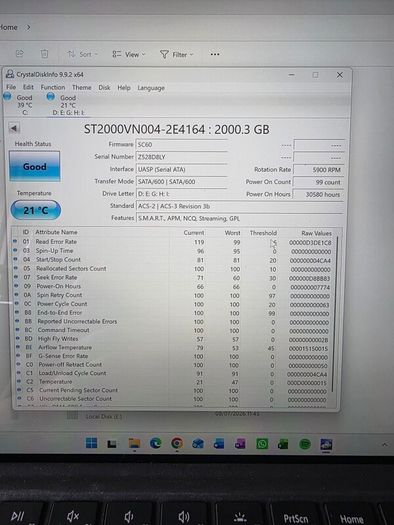Click the previous disk arrow button
Image resolution: width=394 pixels, height=525 pixels.
tap(14, 128)
